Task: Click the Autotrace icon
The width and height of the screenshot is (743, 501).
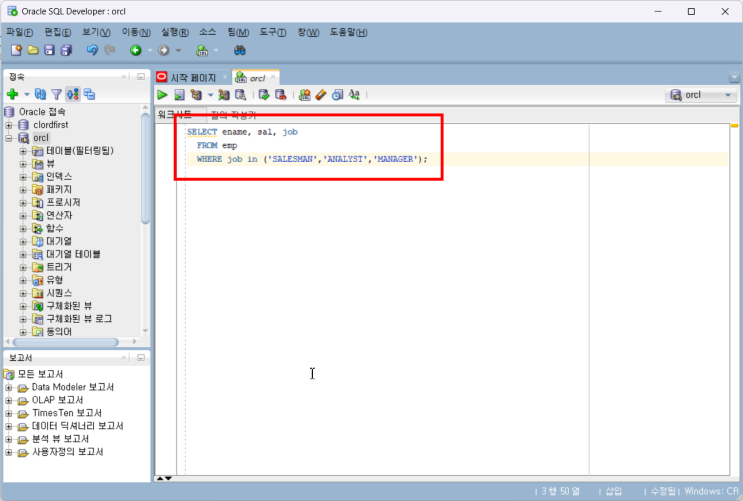Action: point(224,95)
